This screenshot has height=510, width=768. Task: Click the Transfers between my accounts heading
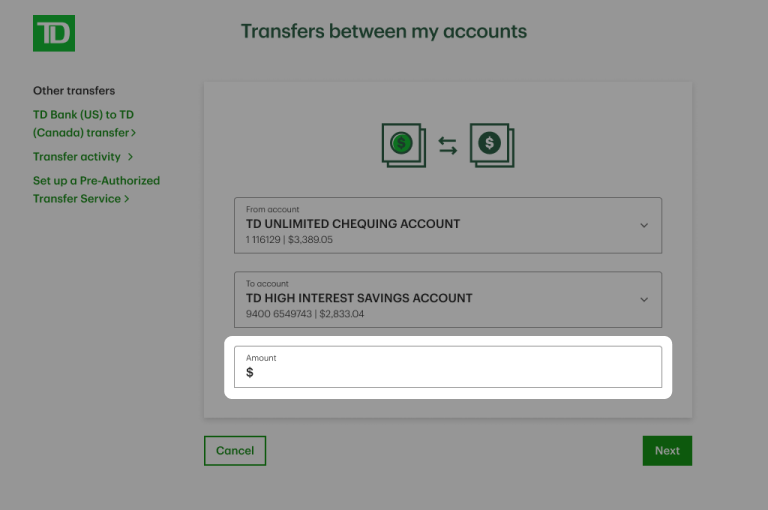(384, 31)
